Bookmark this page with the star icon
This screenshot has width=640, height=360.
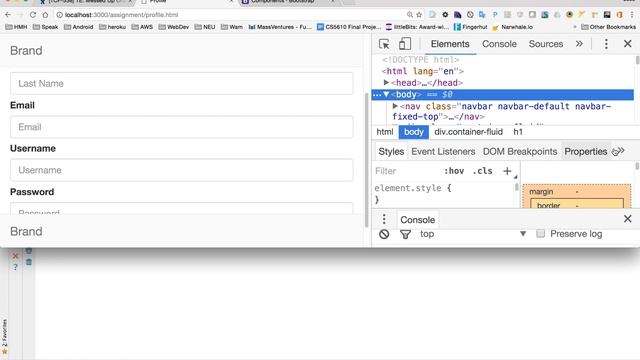[419, 15]
